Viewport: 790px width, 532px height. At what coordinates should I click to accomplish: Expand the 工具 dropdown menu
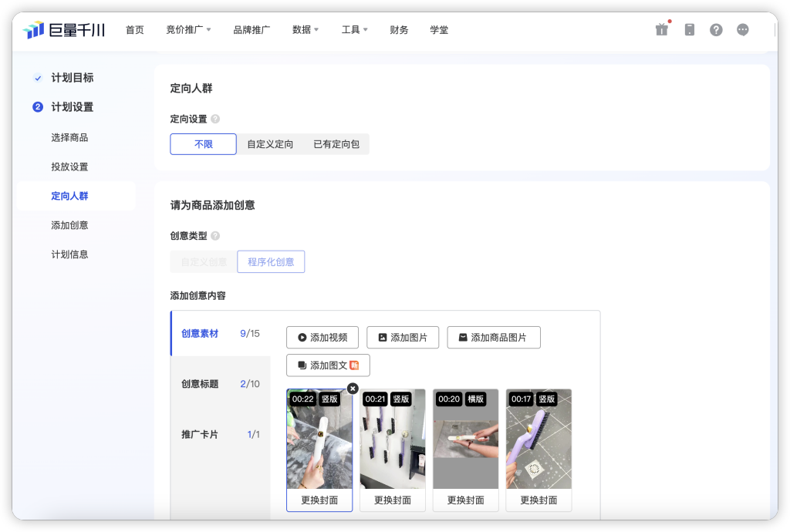coord(354,30)
